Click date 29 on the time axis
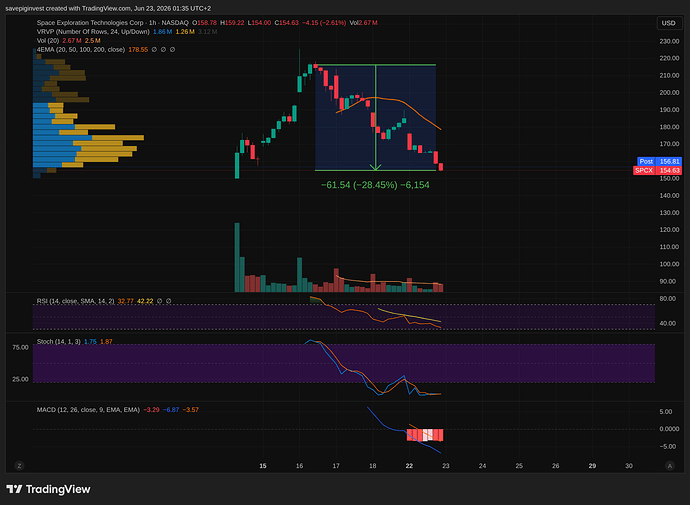The height and width of the screenshot is (505, 690). (x=592, y=466)
